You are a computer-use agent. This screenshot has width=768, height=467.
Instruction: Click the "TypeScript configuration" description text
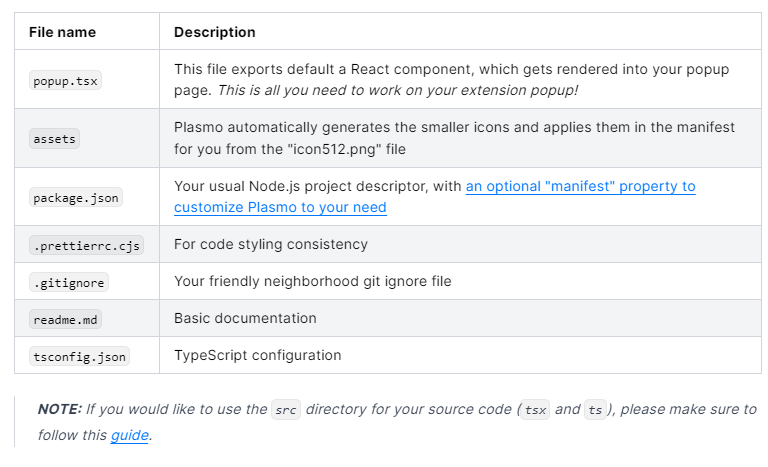point(258,355)
